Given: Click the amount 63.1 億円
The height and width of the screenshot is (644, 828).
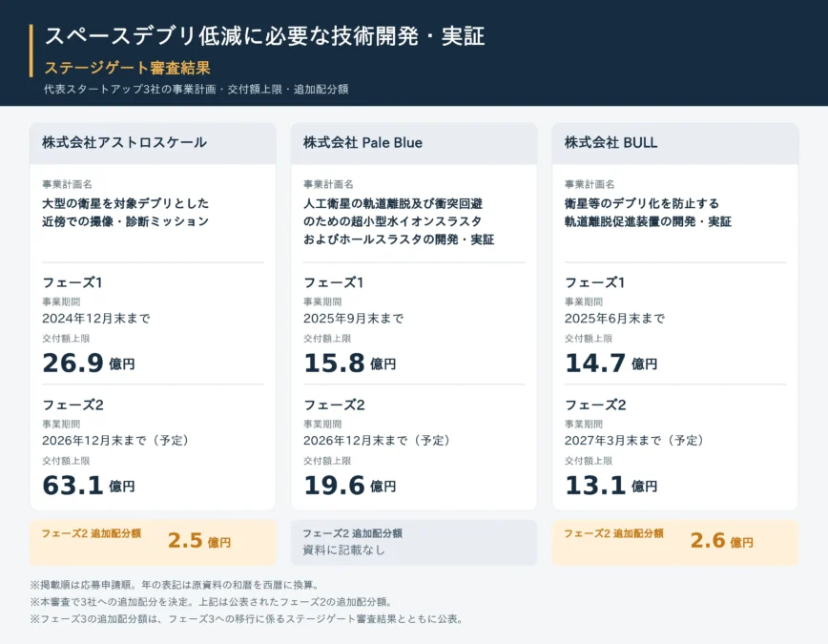Looking at the screenshot, I should (x=89, y=486).
